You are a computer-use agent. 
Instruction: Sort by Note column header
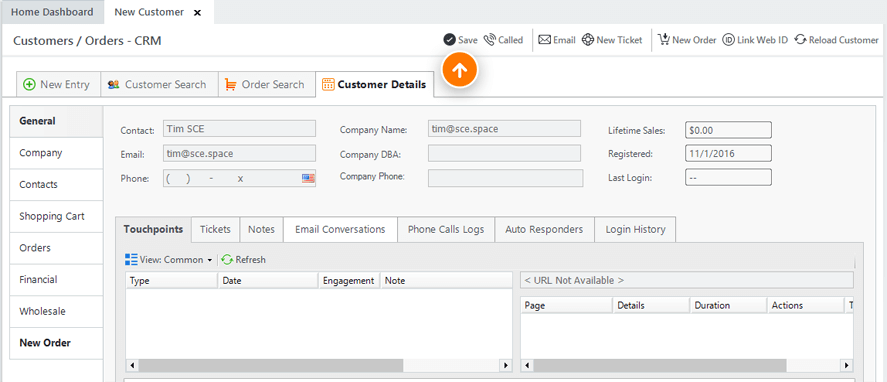point(446,280)
